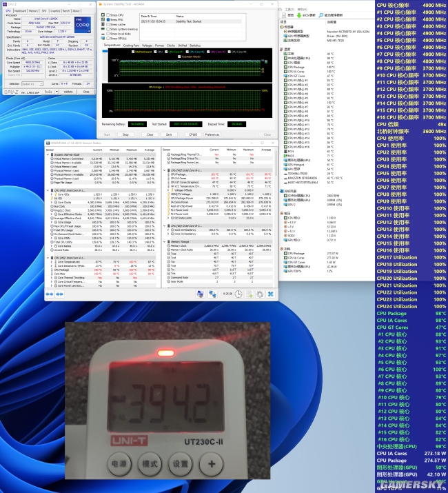Open Preferences in stability test
The width and height of the screenshot is (448, 493).
(212, 134)
